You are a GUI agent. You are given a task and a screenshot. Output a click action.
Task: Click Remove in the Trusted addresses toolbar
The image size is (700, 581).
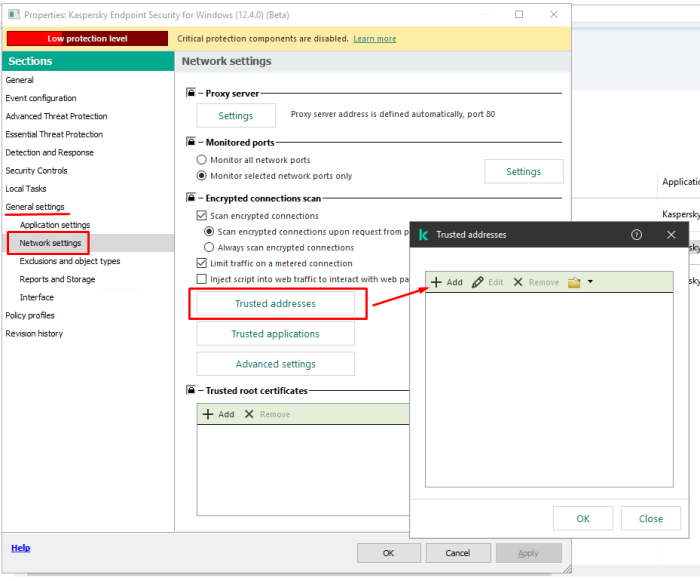536,282
